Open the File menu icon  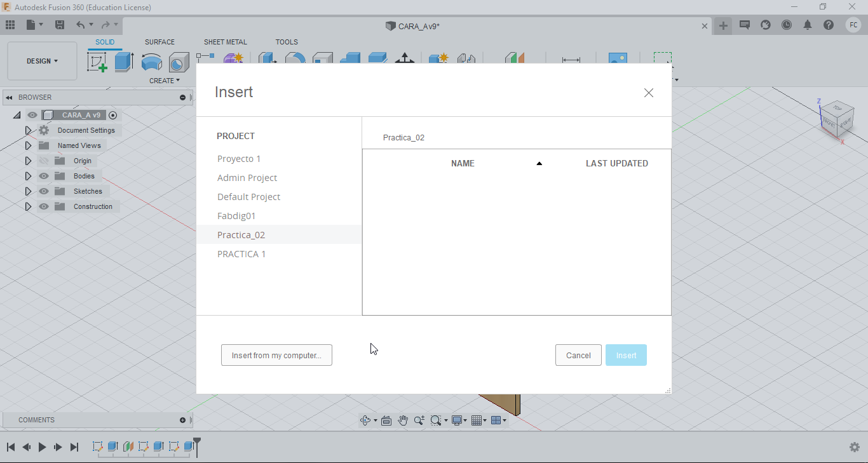click(31, 25)
